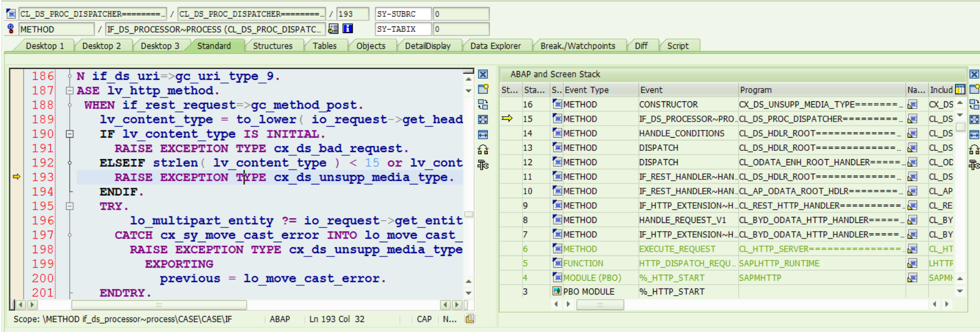This screenshot has width=980, height=332.
Task: Click the Event Type column header
Action: [600, 90]
